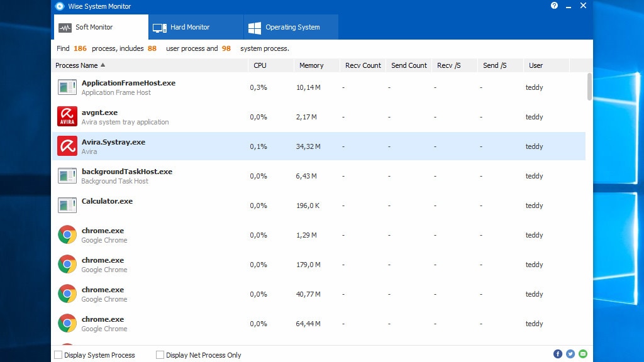Click the Chrome icon with 1,29 M memory
The height and width of the screenshot is (362, 644).
[67, 235]
